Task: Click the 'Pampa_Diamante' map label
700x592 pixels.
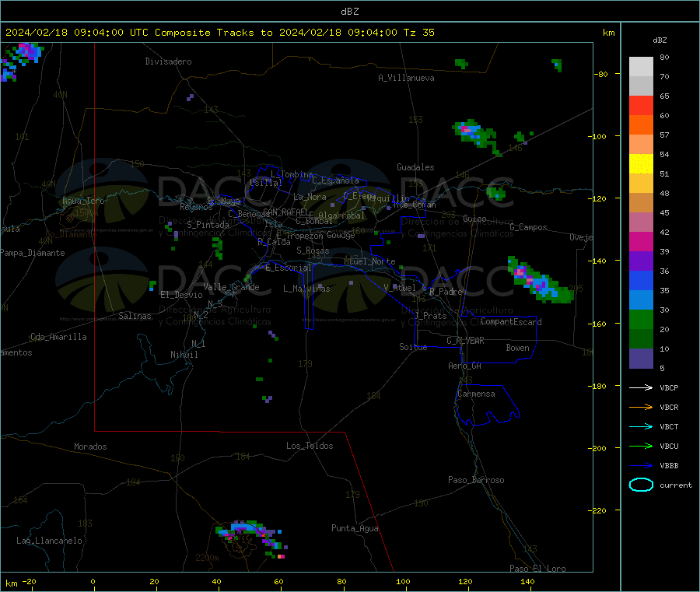Action: tap(33, 253)
